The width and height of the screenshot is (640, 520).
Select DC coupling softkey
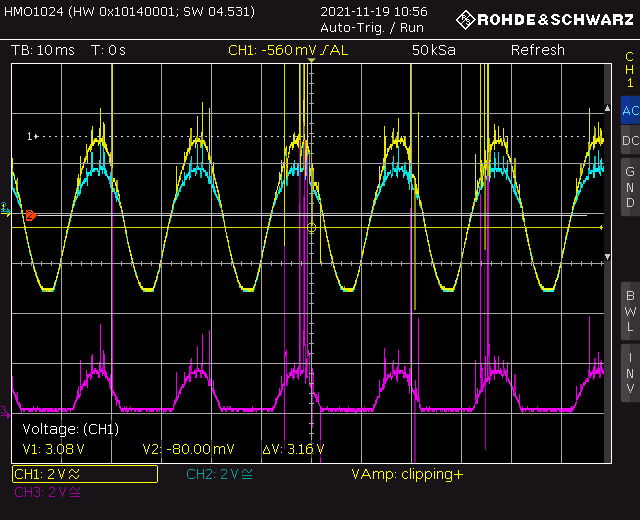[630, 140]
